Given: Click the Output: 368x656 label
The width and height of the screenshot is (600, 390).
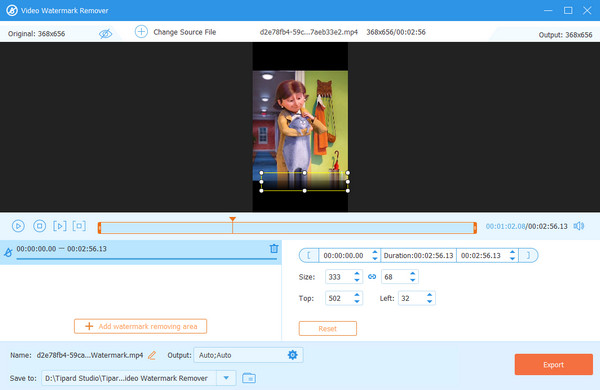Looking at the screenshot, I should point(565,35).
